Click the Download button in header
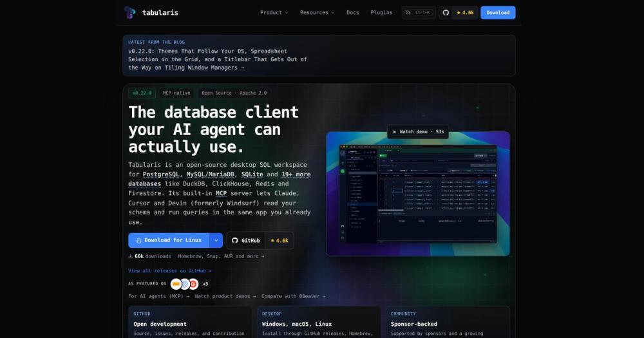Image resolution: width=644 pixels, height=338 pixels. [x=498, y=12]
